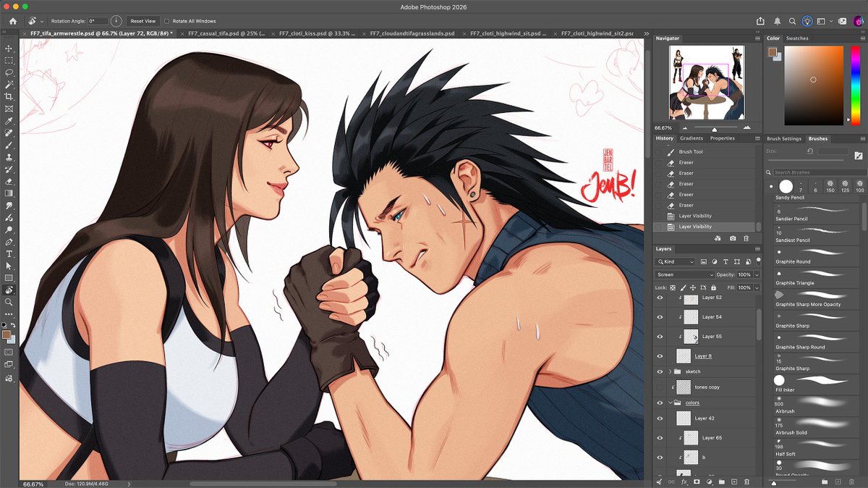Select the Rectangle shape tool
The height and width of the screenshot is (488, 868).
point(9,278)
